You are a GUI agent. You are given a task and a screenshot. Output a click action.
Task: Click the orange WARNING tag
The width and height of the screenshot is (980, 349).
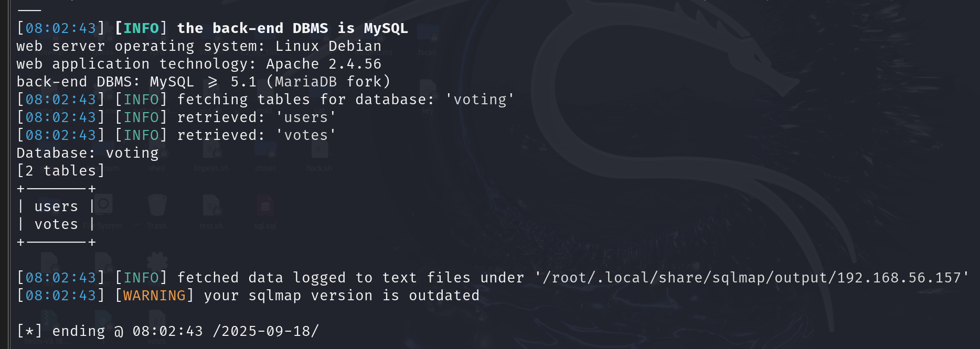(x=154, y=296)
